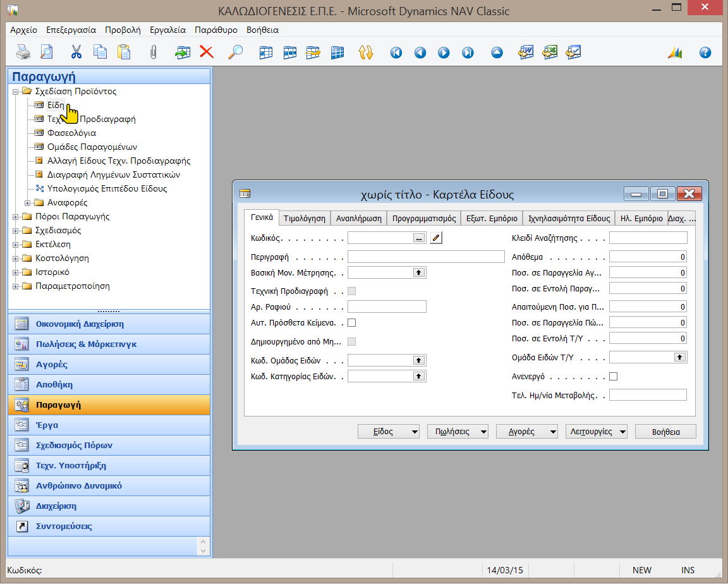
Task: Open Βασική Μον. Μέτρησης lookup arrow
Action: pyautogui.click(x=419, y=272)
